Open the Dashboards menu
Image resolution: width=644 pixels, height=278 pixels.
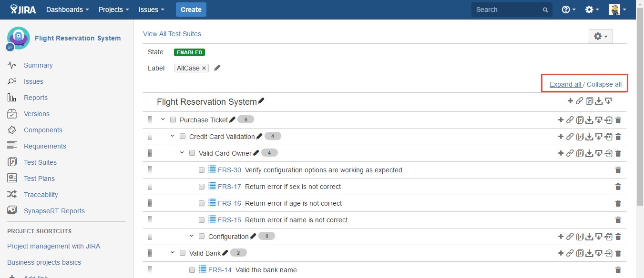(67, 9)
